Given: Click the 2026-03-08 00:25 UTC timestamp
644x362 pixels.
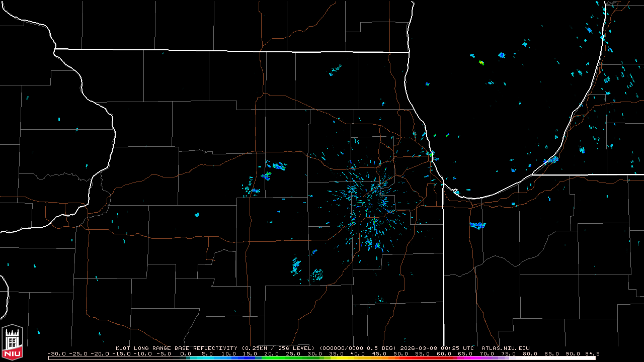Looking at the screenshot, I should (438, 348).
